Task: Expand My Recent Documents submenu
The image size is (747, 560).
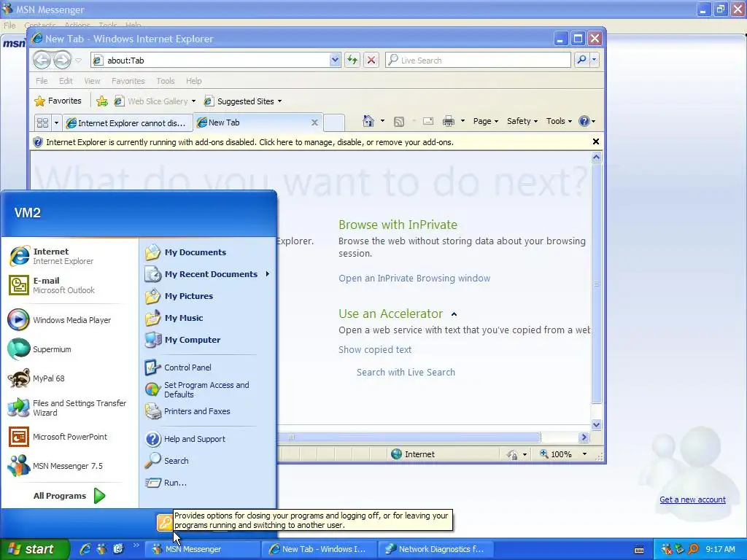Action: [207, 274]
